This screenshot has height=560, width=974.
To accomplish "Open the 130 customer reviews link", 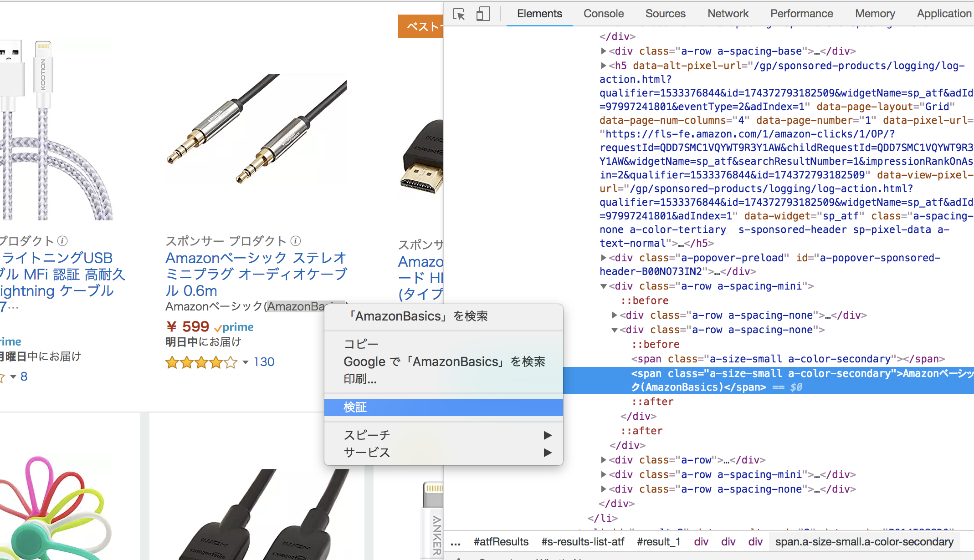I will (x=264, y=361).
